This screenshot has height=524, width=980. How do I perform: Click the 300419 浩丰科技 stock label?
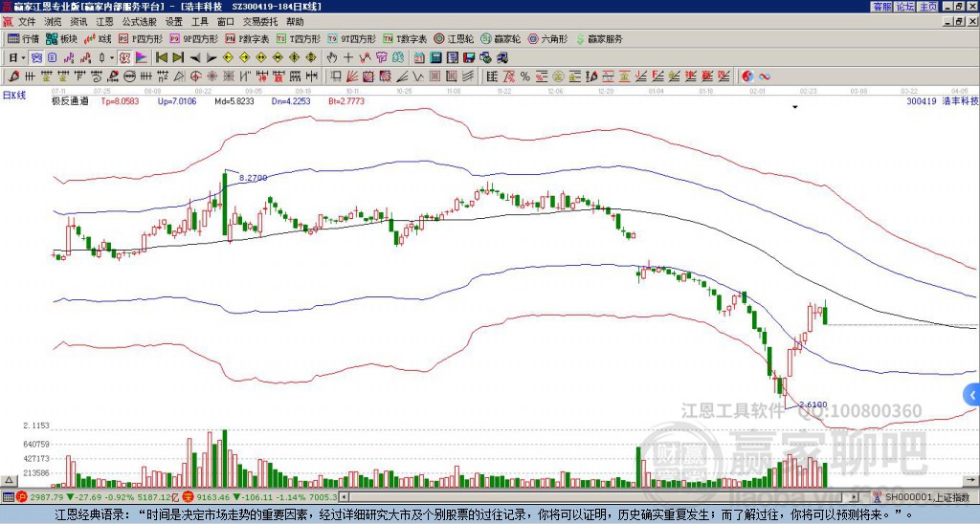click(x=942, y=100)
